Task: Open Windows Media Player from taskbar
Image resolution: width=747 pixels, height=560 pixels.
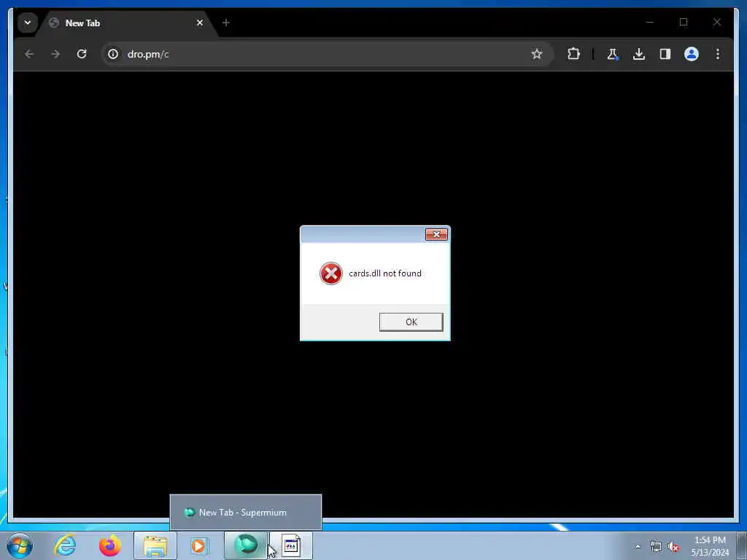Action: point(198,545)
